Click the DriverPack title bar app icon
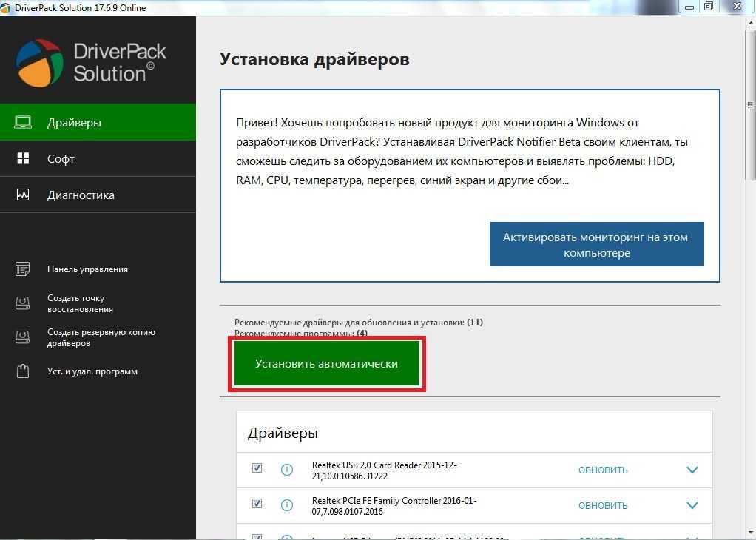Screen dimensions: 756x540 pyautogui.click(x=5, y=7)
